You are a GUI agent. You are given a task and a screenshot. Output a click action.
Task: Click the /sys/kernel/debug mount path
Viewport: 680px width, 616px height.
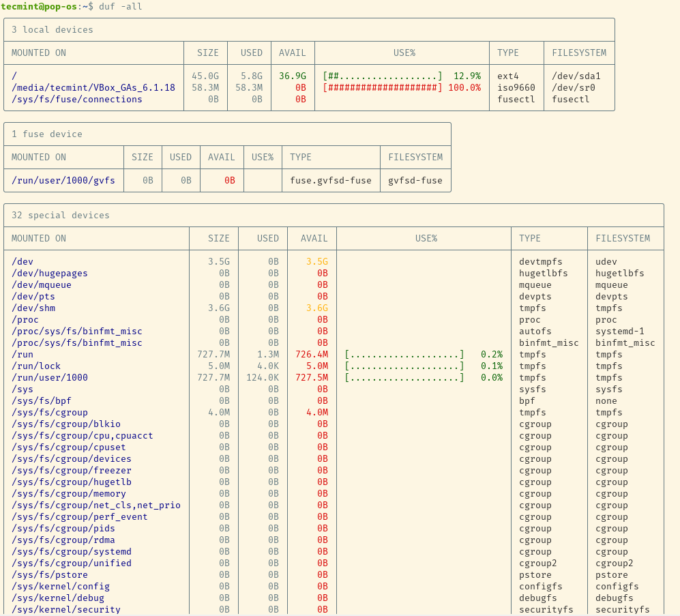pyautogui.click(x=61, y=598)
